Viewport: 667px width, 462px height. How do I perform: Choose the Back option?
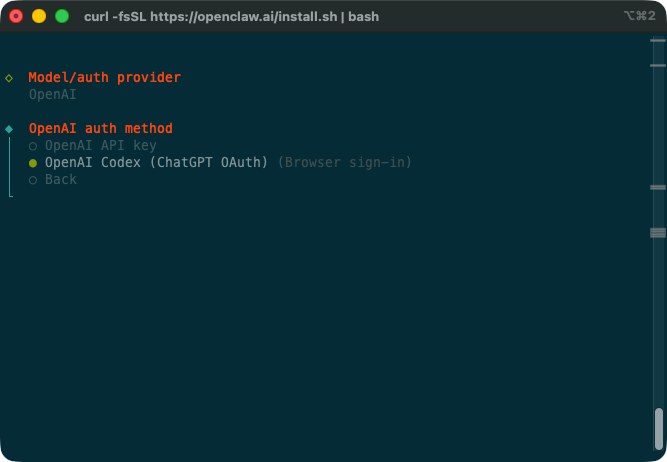pyautogui.click(x=60, y=180)
